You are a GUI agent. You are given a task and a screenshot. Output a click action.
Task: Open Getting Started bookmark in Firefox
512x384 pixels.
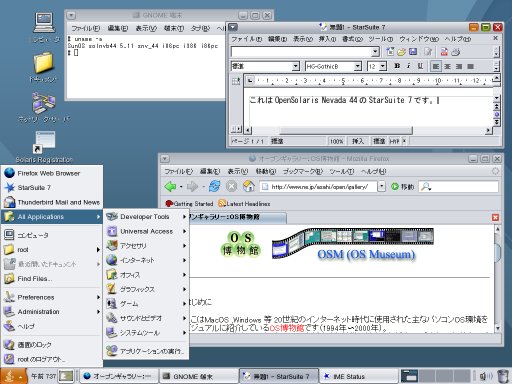click(189, 203)
